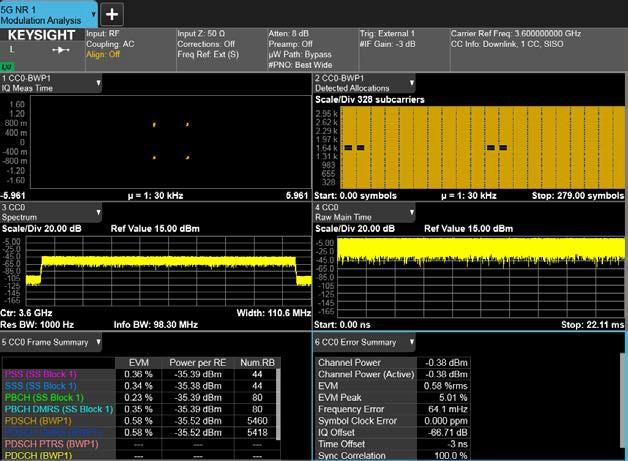This screenshot has width=628, height=461.
Task: Expand the IQ Meas Time window dropdown
Action: (x=98, y=84)
